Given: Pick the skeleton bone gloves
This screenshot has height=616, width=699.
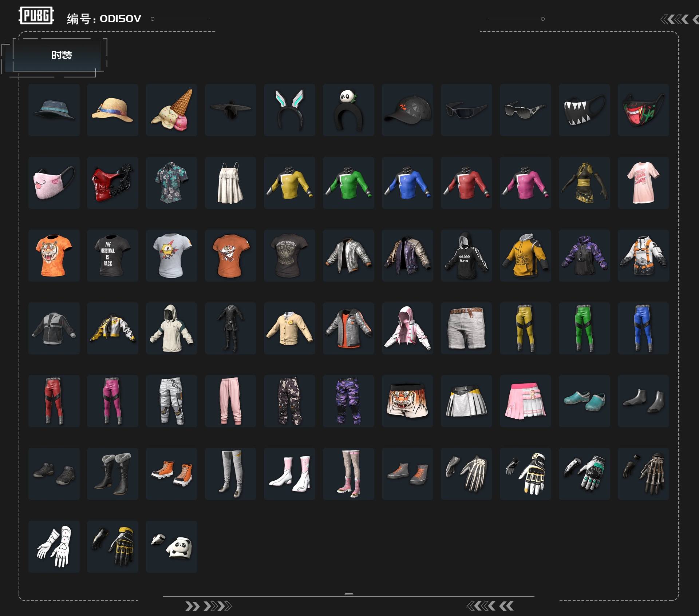Looking at the screenshot, I should pos(466,474).
